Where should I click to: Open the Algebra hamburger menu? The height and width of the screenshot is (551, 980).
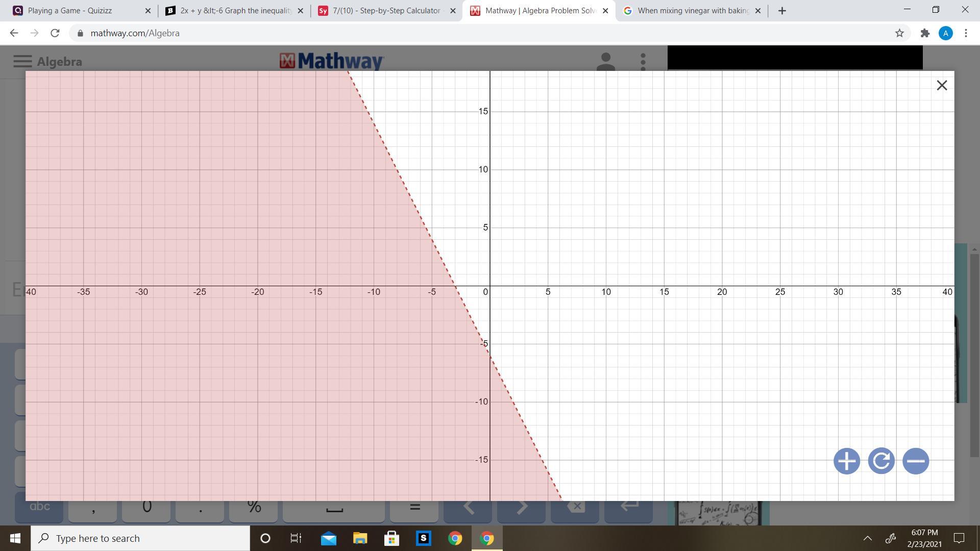(22, 61)
